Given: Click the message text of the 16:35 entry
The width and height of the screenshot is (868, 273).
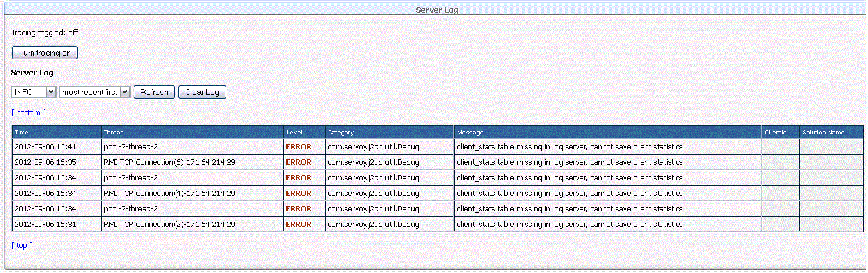Looking at the screenshot, I should point(569,162).
